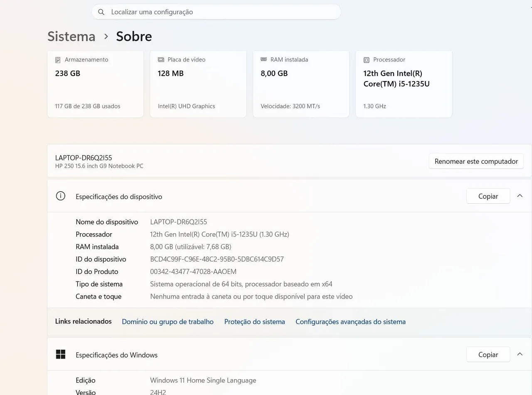Viewport: 532px width, 395px height.
Task: Open Configurações avançadas do sistema link
Action: [x=351, y=322]
